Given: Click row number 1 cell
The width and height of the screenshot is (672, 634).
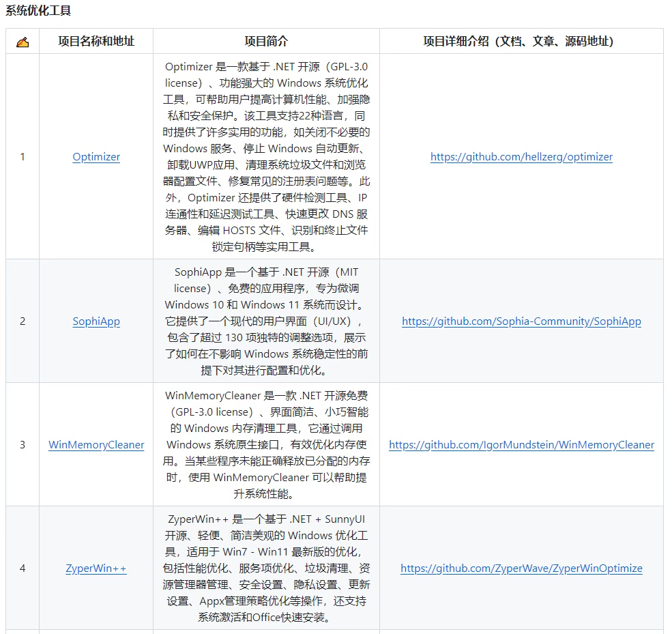Looking at the screenshot, I should point(23,157).
